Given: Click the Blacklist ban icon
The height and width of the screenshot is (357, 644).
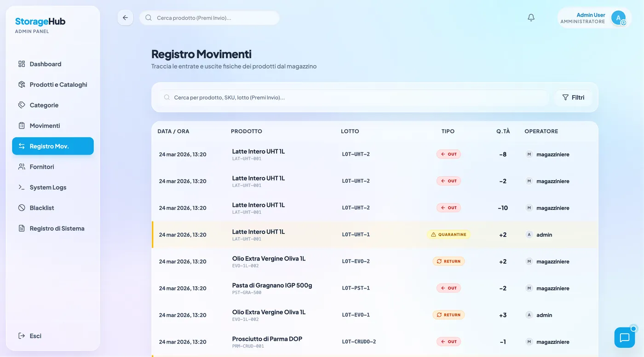Looking at the screenshot, I should click(x=22, y=208).
